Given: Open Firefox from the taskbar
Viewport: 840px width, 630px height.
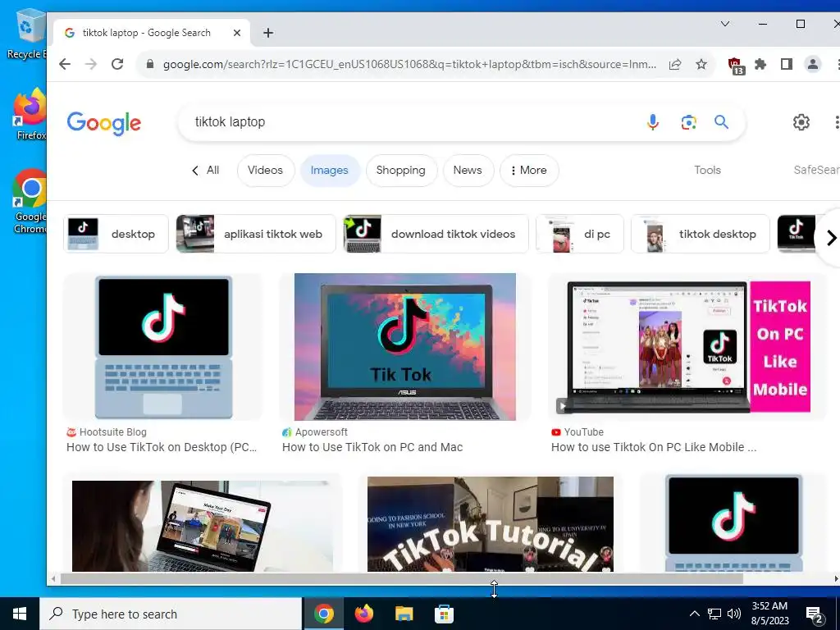Looking at the screenshot, I should 363,614.
